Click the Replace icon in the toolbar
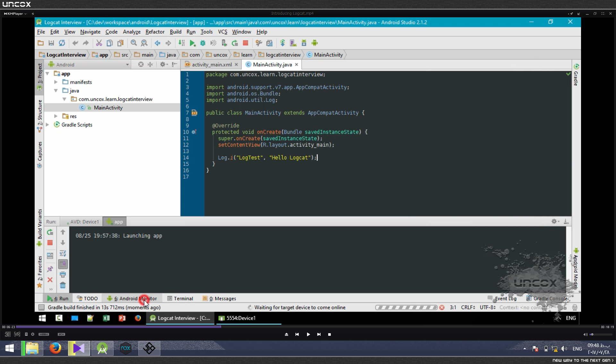Screen dimensions: 616x364 [144, 43]
